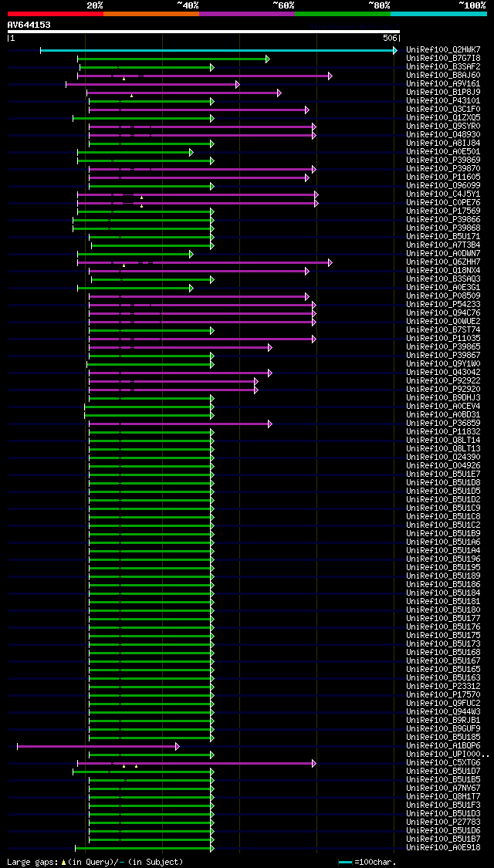This screenshot has width=494, height=868.
Task: Click the label UniRef100_P39866
Action: (443, 220)
